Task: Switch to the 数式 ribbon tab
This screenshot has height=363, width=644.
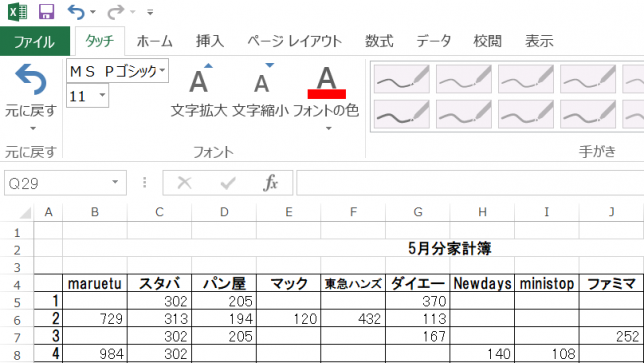Action: [x=379, y=41]
